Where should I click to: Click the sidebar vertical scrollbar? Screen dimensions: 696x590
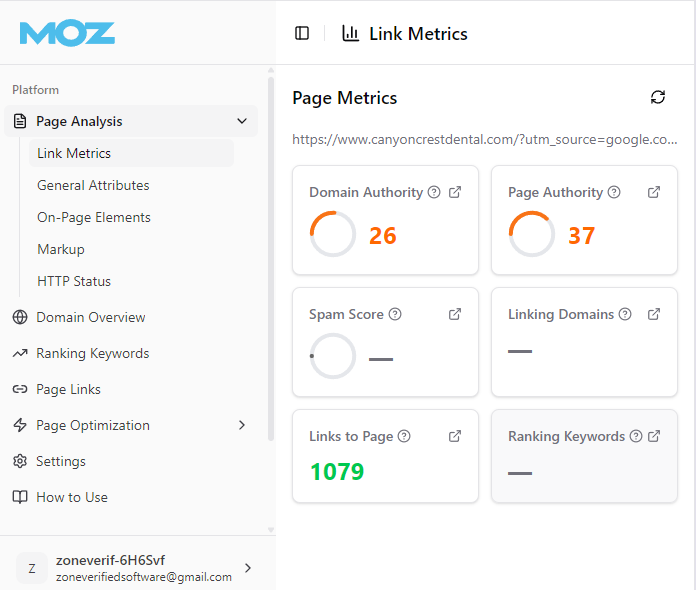click(271, 259)
